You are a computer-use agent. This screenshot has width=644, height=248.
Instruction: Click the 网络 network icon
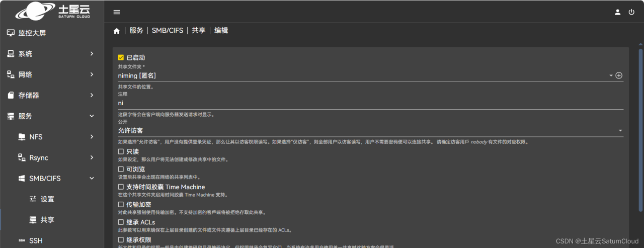tap(11, 74)
